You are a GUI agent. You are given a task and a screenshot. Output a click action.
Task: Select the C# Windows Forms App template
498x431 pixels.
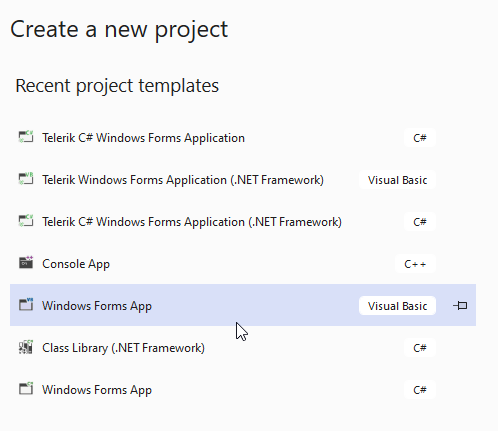tap(243, 390)
